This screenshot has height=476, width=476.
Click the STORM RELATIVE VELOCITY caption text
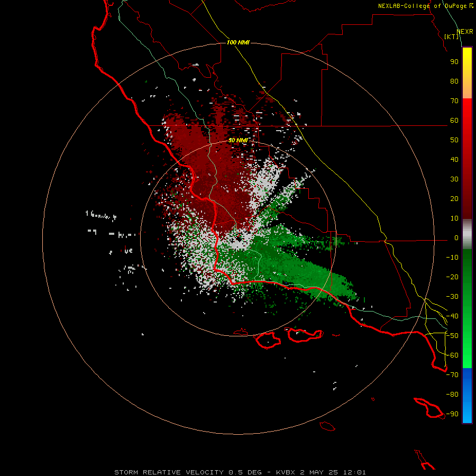pos(170,472)
